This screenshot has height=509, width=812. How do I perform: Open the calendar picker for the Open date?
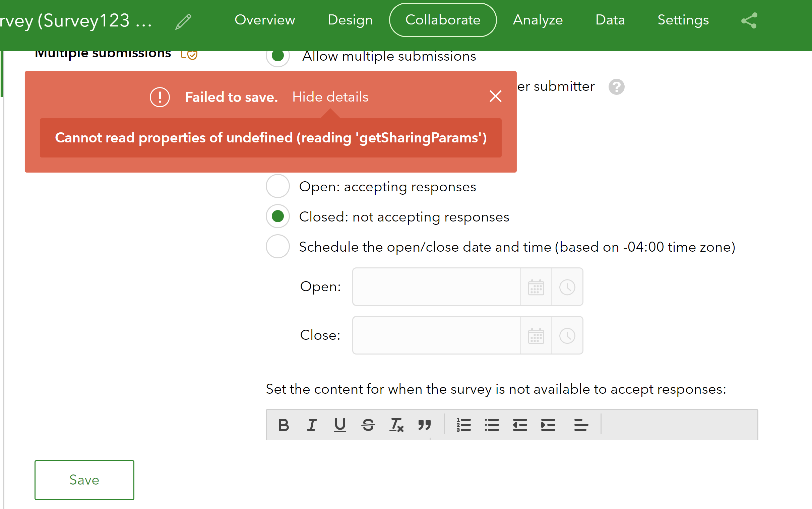[535, 287]
